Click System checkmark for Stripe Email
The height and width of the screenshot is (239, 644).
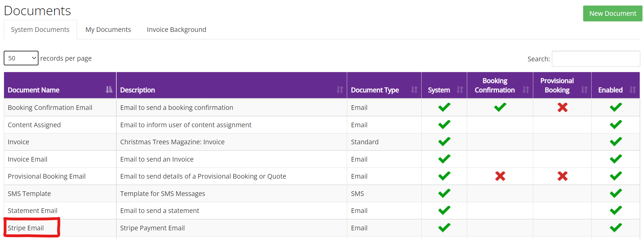coord(444,228)
